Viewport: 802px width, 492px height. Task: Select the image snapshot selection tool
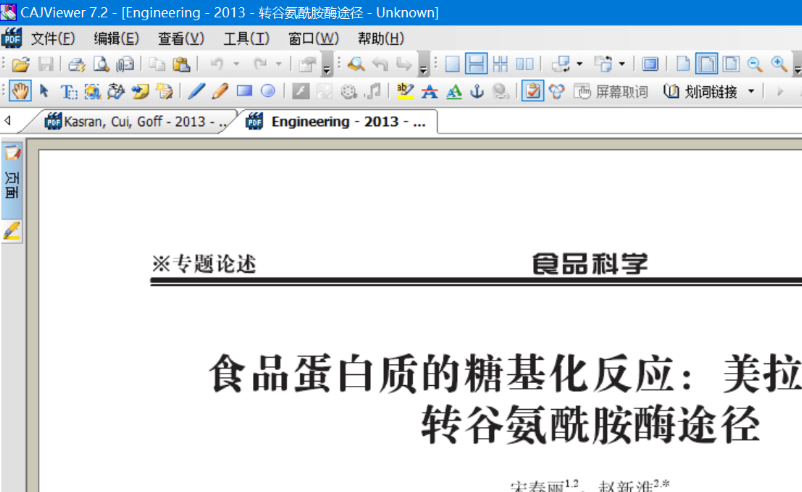pyautogui.click(x=93, y=92)
